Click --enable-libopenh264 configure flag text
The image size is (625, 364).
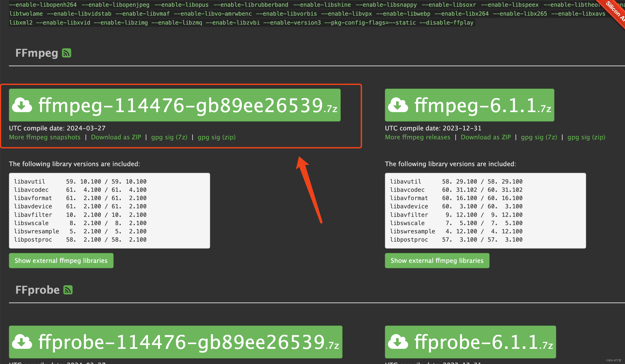[43, 5]
